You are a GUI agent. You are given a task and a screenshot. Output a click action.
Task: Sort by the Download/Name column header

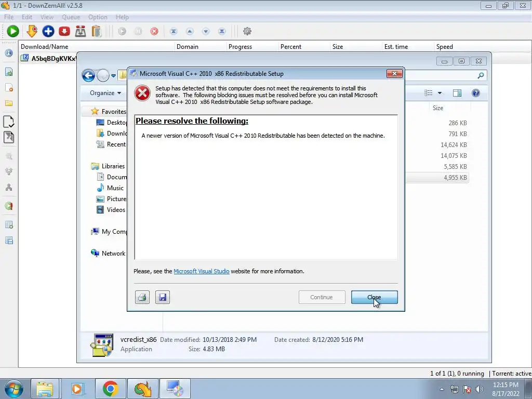(x=96, y=46)
